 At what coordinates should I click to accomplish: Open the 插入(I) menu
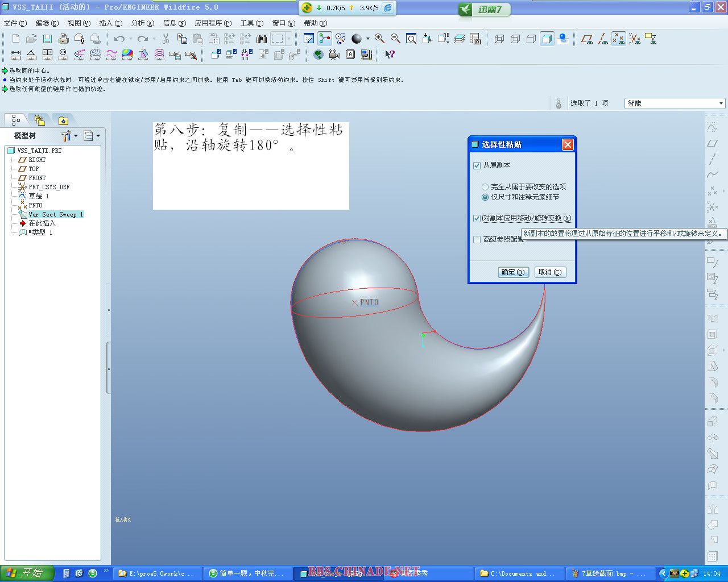pos(110,23)
